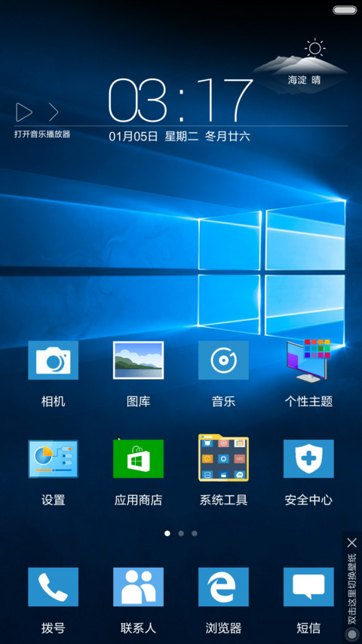Launch the 浏览器 browser
This screenshot has height=644, width=362.
(x=223, y=587)
